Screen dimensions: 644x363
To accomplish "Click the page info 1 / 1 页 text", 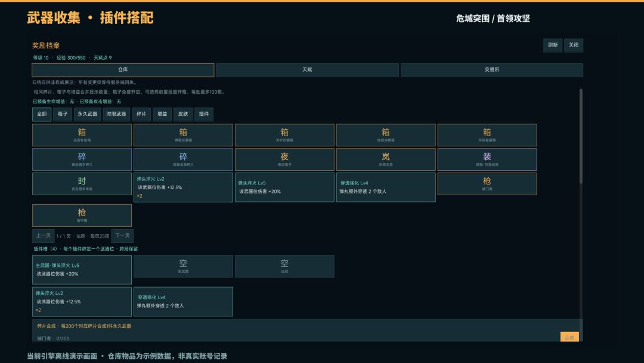I will (x=64, y=236).
